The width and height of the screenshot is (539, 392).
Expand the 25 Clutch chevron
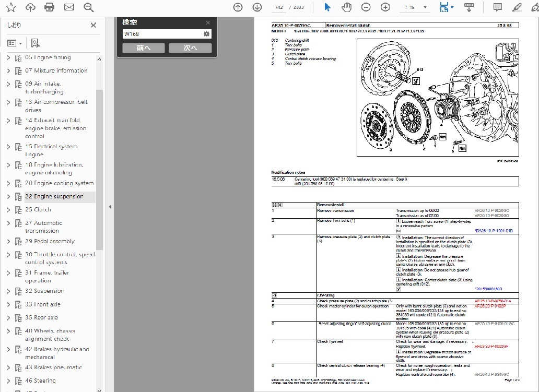(8, 209)
